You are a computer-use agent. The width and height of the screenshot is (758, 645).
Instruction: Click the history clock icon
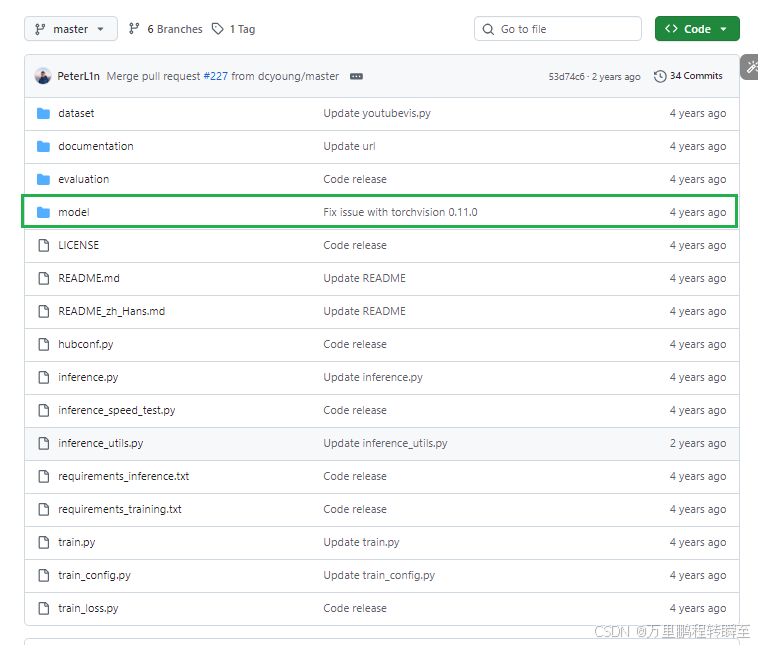point(660,76)
